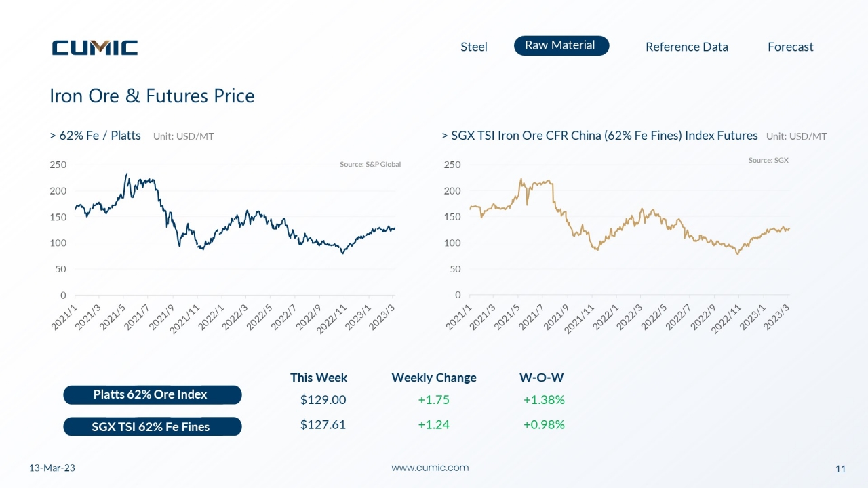The height and width of the screenshot is (488, 868).
Task: Open the www.cumic.com link
Action: point(430,468)
